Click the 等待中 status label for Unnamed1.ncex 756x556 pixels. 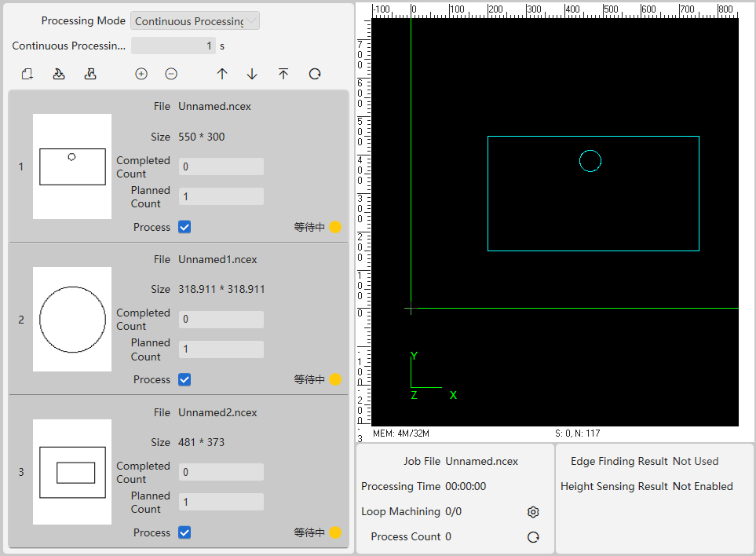[x=309, y=379]
